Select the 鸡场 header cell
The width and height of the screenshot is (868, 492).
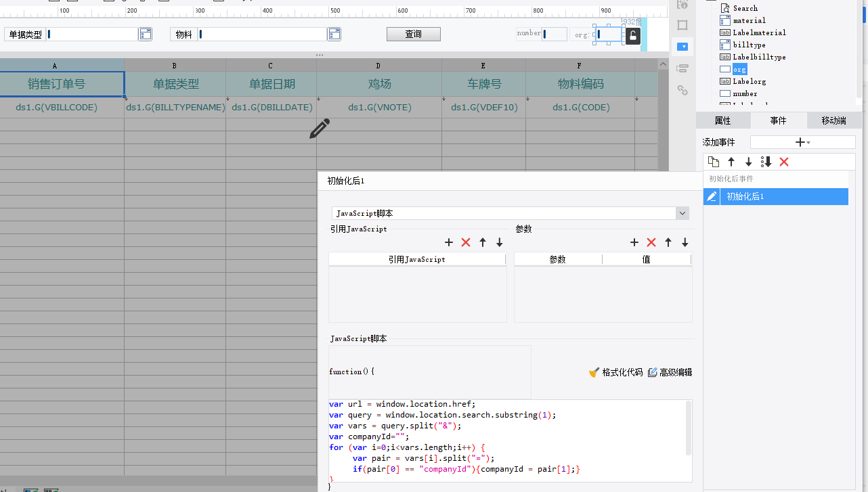pyautogui.click(x=378, y=84)
